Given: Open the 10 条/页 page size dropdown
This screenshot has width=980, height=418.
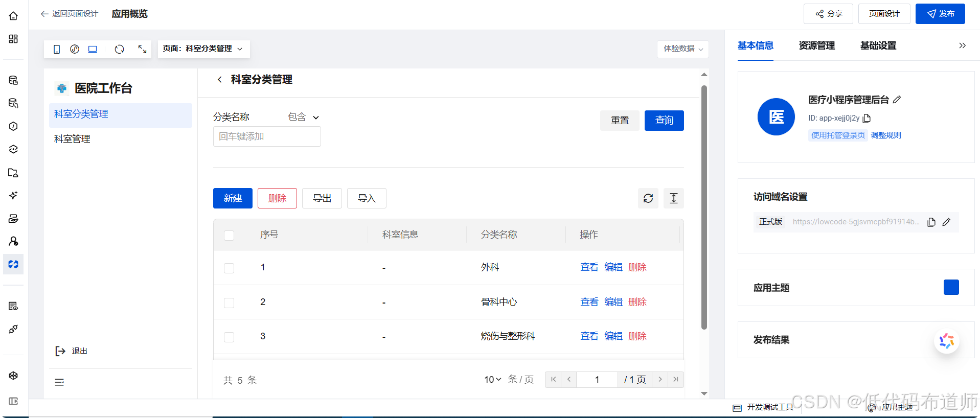Looking at the screenshot, I should point(493,380).
